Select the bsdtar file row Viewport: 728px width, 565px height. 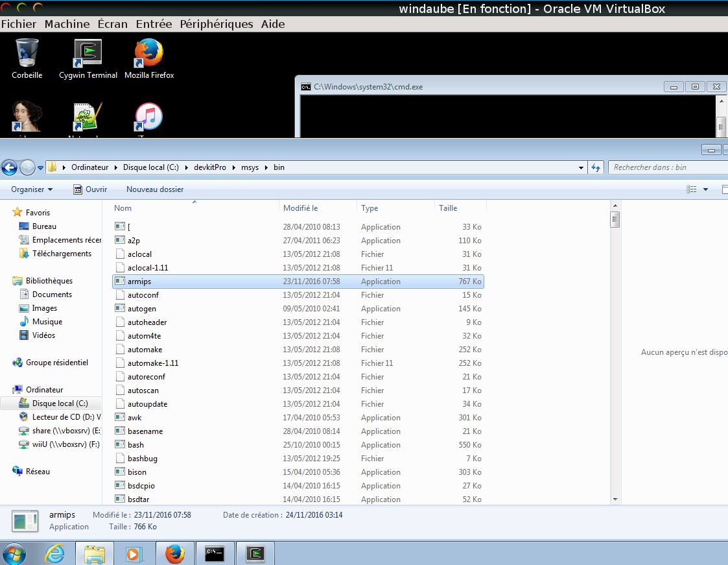(298, 499)
